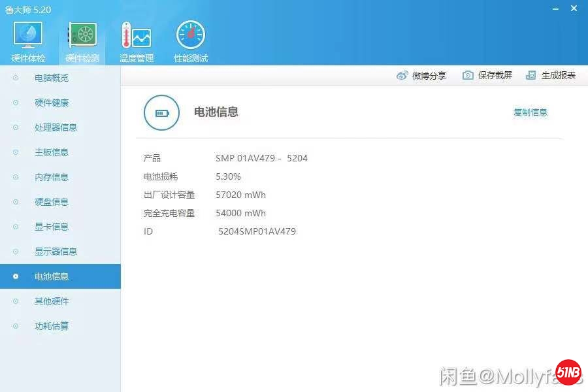Image resolution: width=588 pixels, height=392 pixels.
Task: Show hard drive info via 硬盘信息
Action: point(52,202)
